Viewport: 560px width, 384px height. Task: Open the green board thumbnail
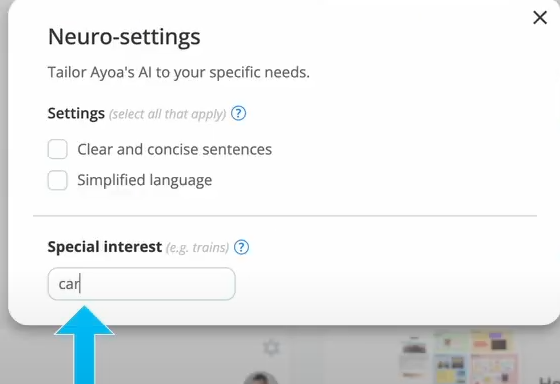pos(450,342)
